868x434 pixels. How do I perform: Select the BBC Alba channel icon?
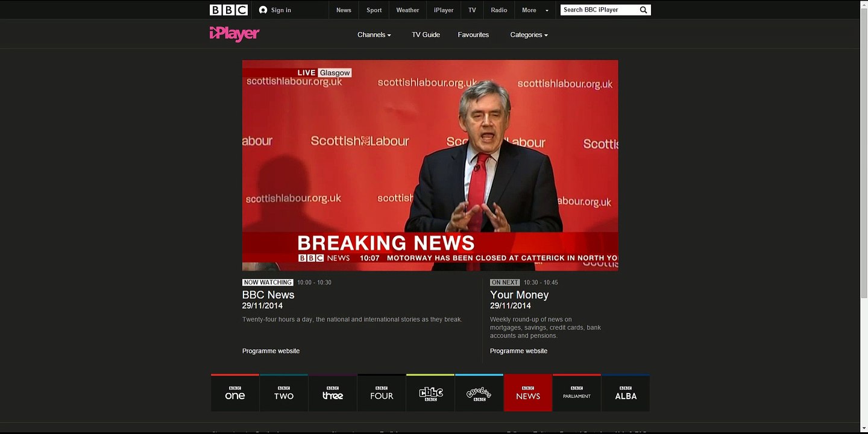point(626,393)
